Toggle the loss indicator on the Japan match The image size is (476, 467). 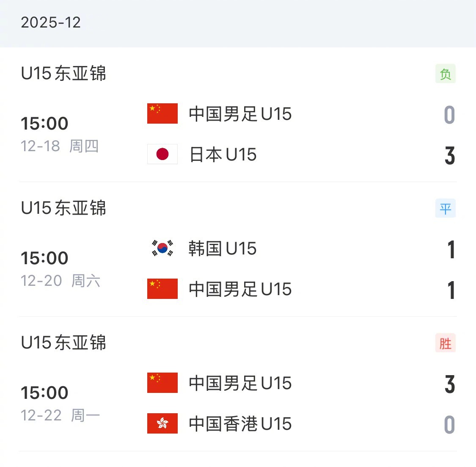pos(446,73)
